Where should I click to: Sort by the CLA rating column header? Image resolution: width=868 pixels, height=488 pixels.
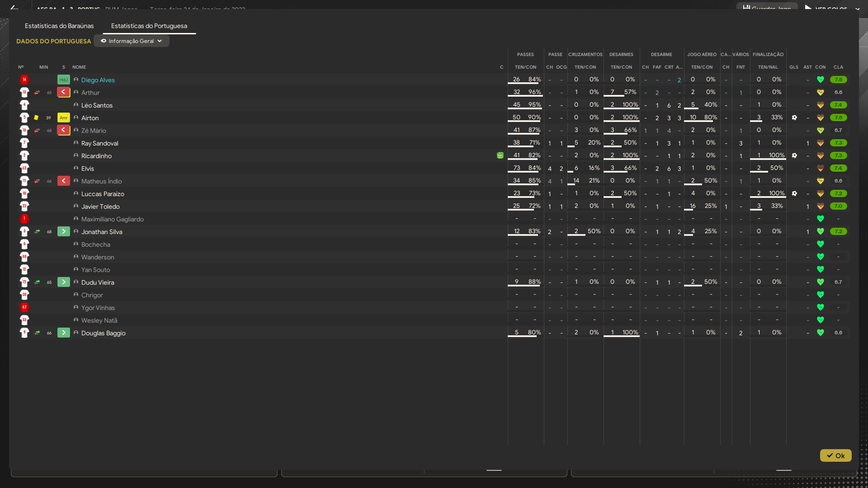[x=838, y=67]
